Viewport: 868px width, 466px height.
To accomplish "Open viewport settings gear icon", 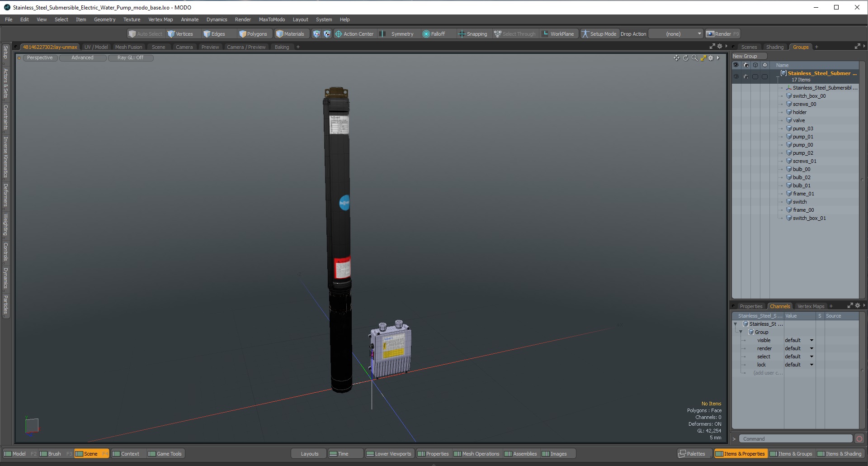I will tap(711, 58).
